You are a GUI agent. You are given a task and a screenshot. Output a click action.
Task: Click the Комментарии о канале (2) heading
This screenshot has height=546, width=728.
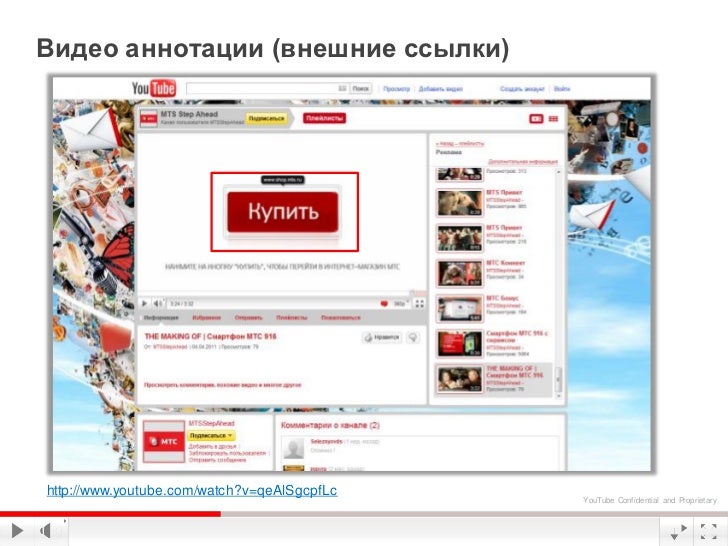[x=330, y=425]
